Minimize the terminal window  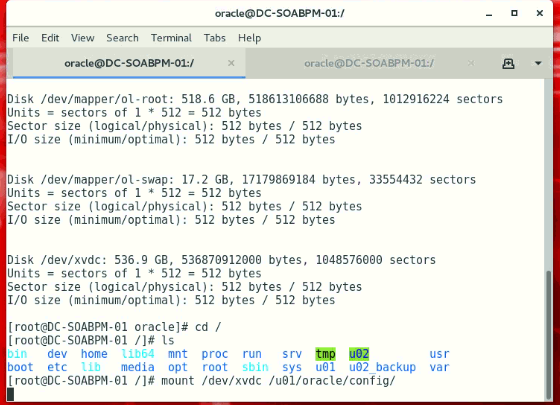[x=489, y=14]
